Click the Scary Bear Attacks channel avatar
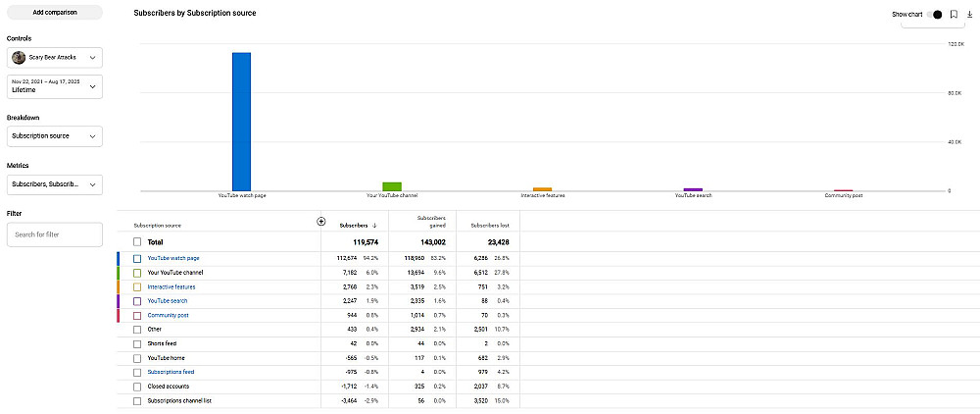Viewport: 980px width, 414px height. pos(19,58)
